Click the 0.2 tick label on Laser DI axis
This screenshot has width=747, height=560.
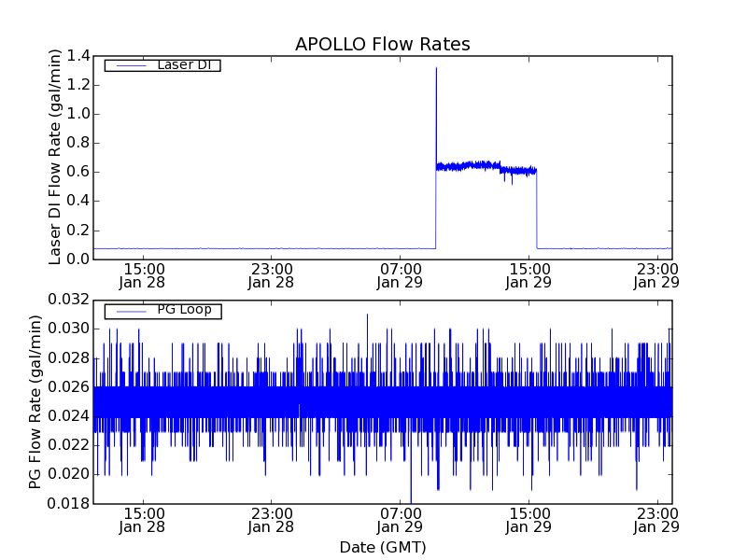click(78, 231)
